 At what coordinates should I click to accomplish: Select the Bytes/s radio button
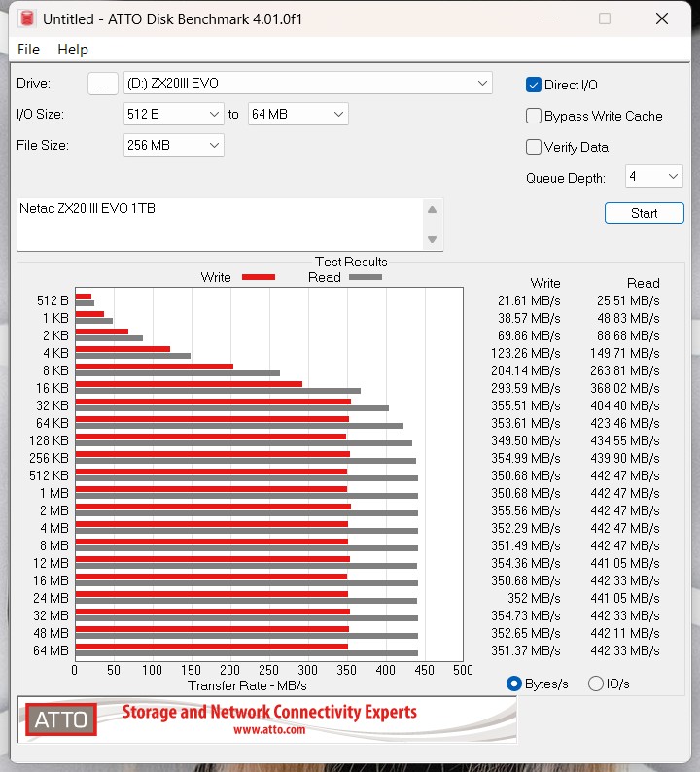(514, 684)
